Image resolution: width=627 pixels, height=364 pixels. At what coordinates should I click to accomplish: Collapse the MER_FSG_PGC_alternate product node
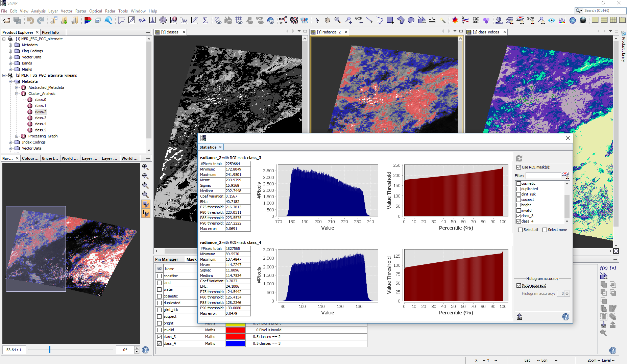click(4, 39)
